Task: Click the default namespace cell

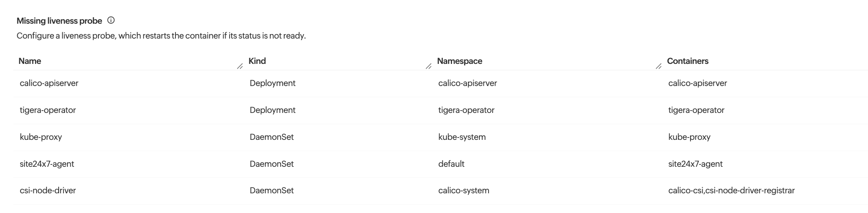Action: pyautogui.click(x=451, y=164)
